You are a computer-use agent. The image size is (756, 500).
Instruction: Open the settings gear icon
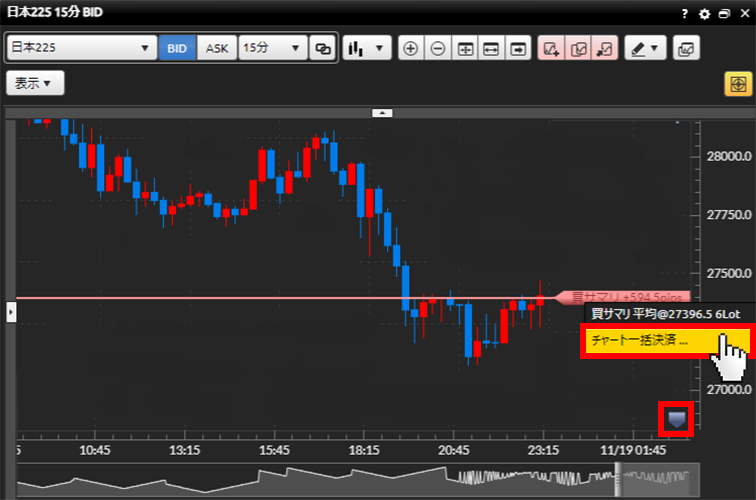(704, 14)
